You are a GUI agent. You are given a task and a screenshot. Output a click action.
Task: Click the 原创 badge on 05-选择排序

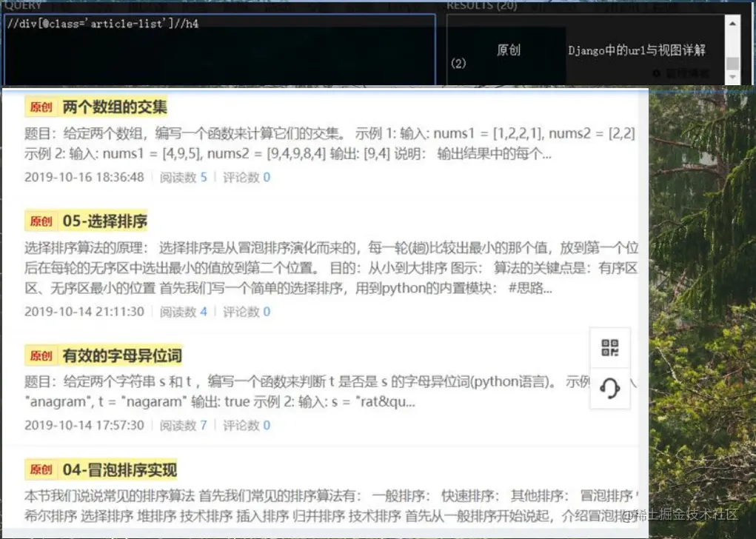point(41,221)
